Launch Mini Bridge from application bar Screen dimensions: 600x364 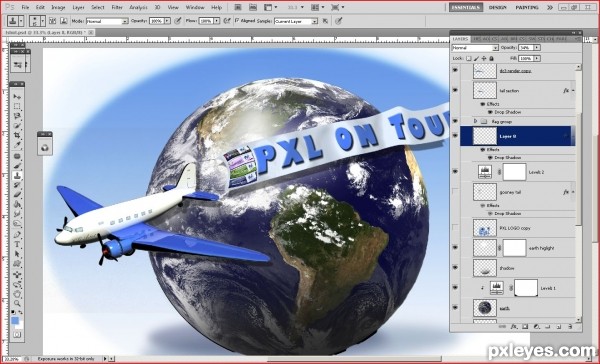pyautogui.click(x=253, y=7)
